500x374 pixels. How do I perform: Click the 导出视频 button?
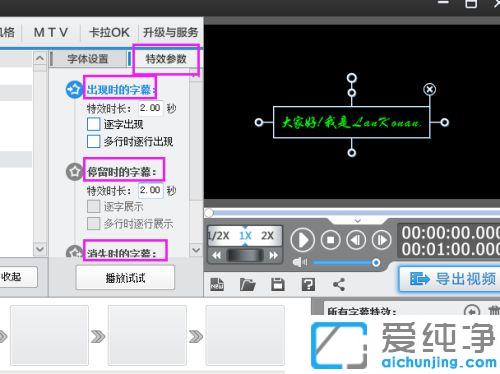pos(450,279)
